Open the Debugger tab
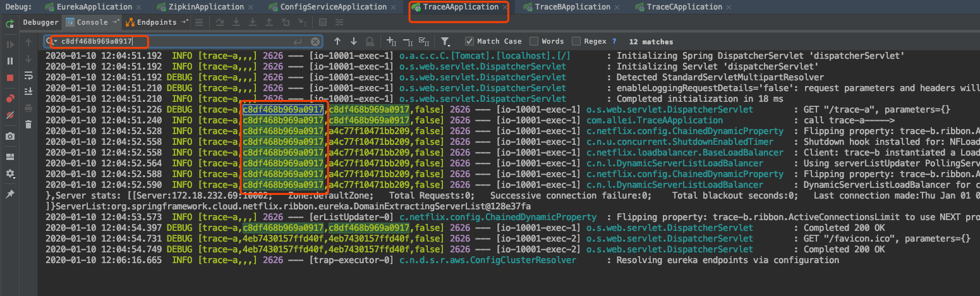Viewport: 980px width, 296px height. coord(40,22)
